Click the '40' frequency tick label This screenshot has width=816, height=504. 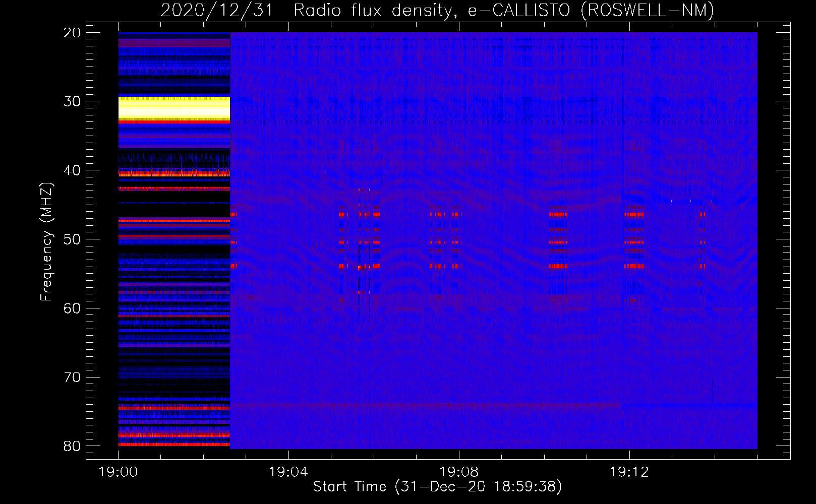point(72,170)
